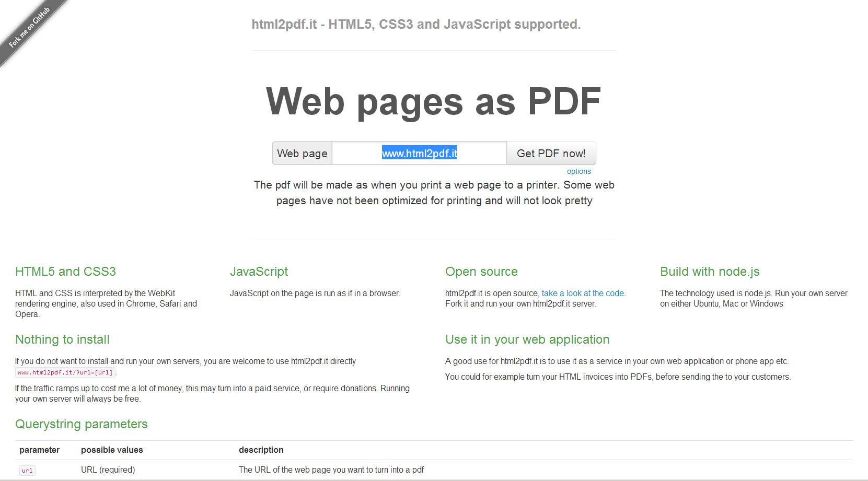This screenshot has width=868, height=481.
Task: Click the parameter column header
Action: click(40, 450)
